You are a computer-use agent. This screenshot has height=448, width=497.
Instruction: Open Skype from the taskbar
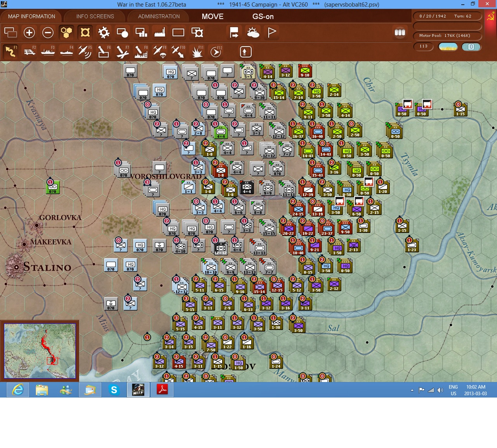(114, 389)
